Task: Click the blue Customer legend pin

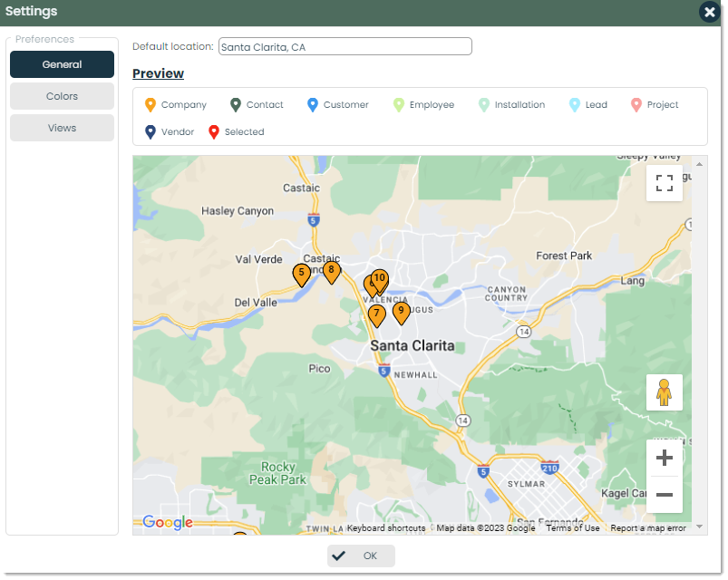Action: [313, 105]
